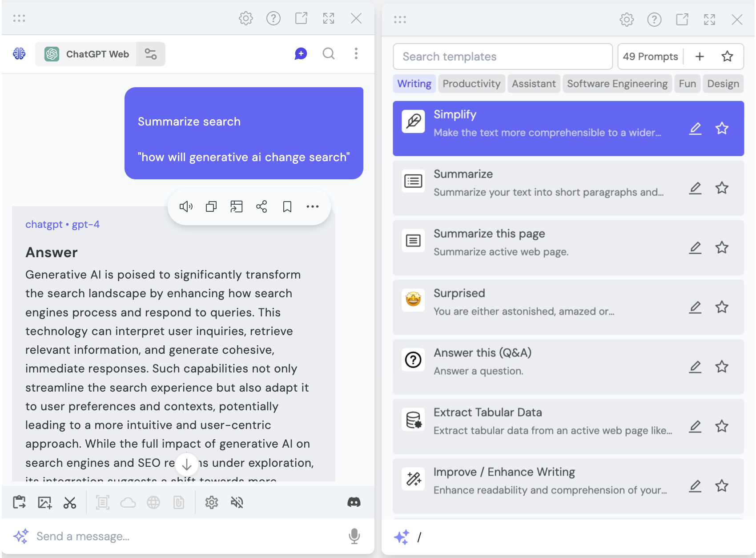Read the answer aloud with speaker icon
This screenshot has width=756, height=558.
pos(186,206)
